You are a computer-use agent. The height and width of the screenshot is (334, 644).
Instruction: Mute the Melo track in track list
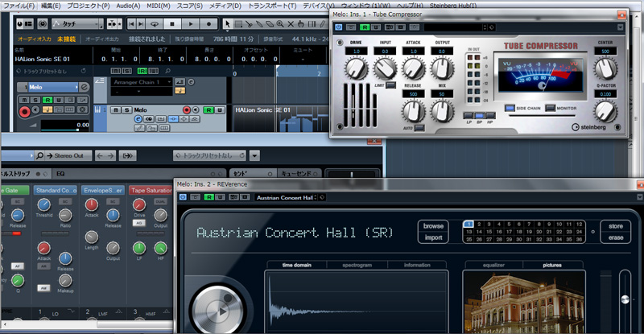pos(116,109)
